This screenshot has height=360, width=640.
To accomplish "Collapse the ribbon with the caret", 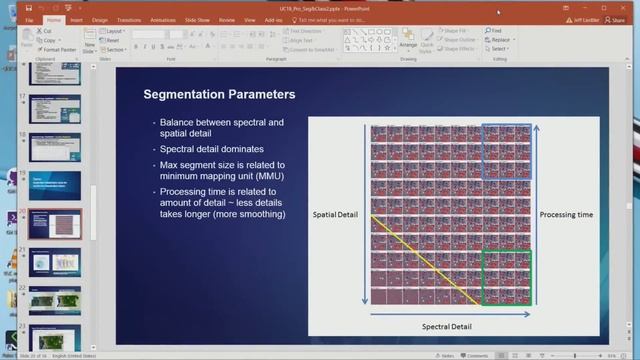I will tap(627, 59).
